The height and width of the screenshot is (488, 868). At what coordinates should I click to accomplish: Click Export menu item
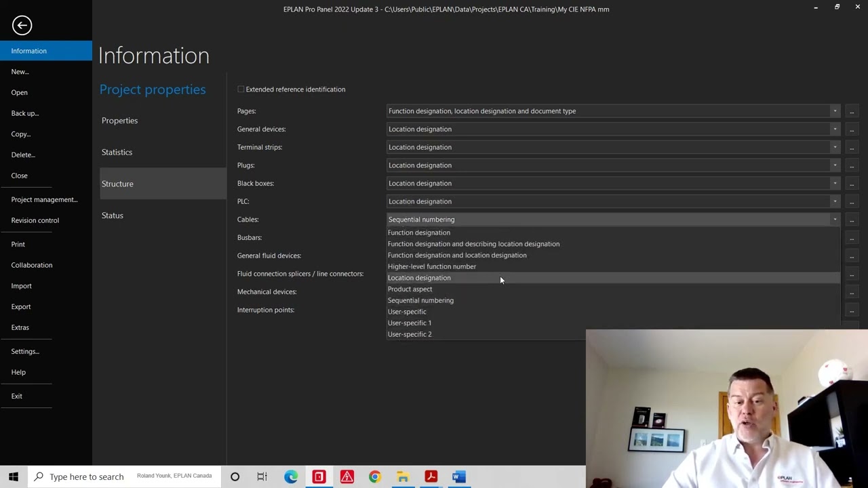tap(46, 306)
